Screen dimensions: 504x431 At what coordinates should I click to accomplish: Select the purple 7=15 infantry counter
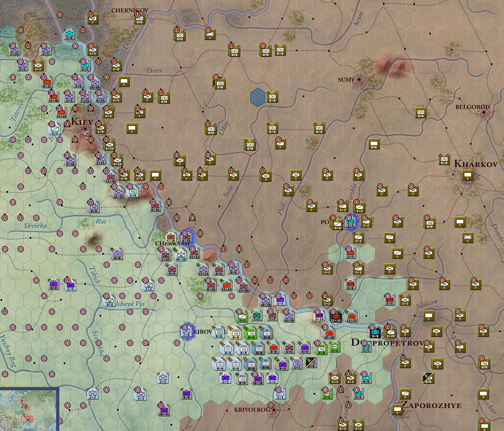tap(15, 50)
